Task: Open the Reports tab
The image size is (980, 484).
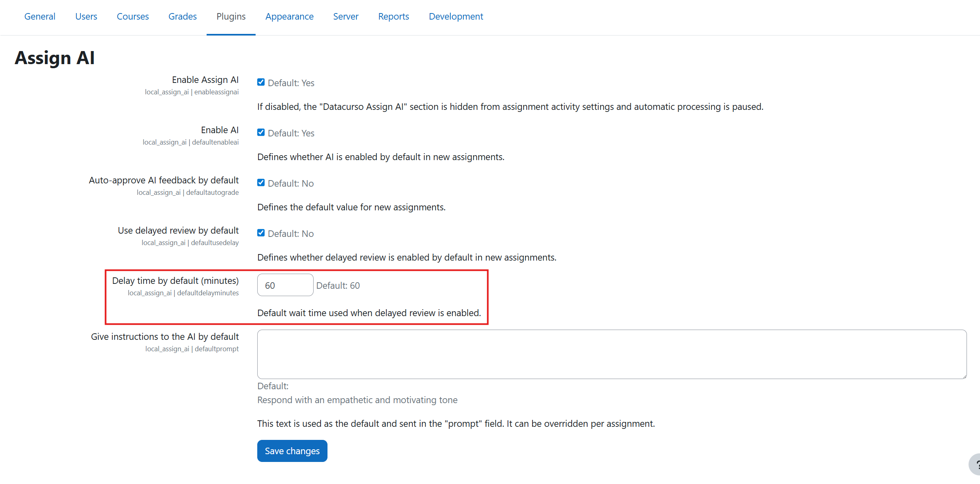Action: point(394,16)
